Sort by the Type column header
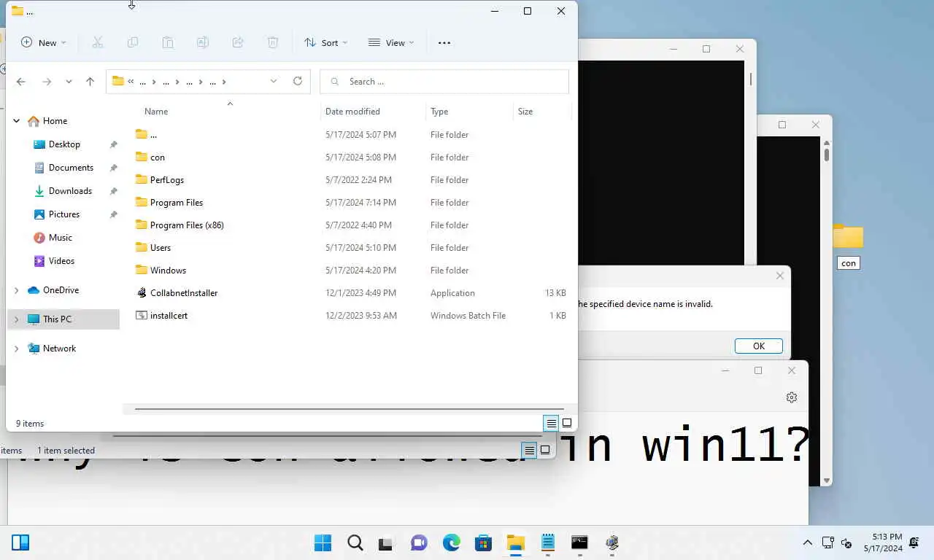The image size is (934, 560). click(439, 112)
